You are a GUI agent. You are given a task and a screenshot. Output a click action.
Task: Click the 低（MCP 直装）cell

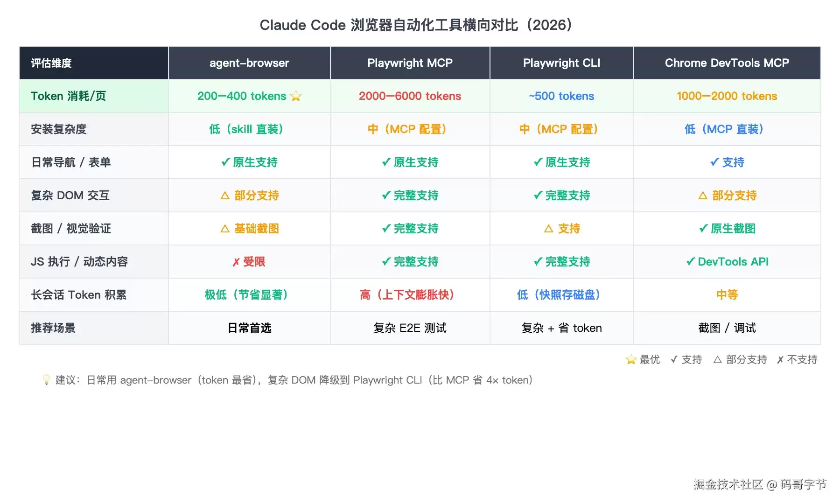(x=727, y=129)
